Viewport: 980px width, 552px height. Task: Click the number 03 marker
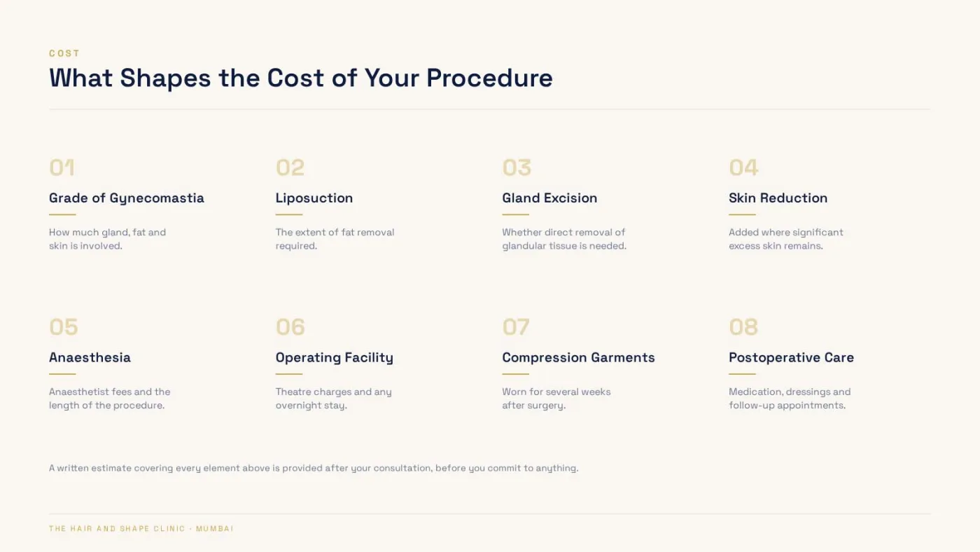pos(517,167)
